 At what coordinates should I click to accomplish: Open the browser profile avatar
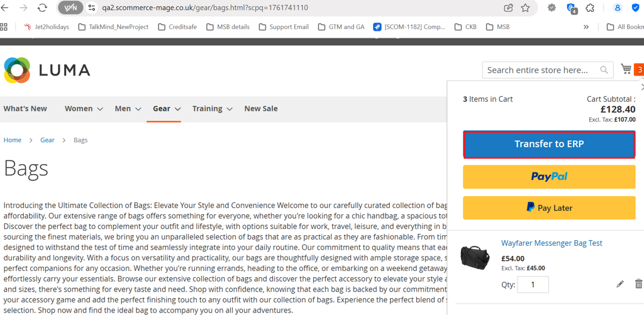[617, 8]
